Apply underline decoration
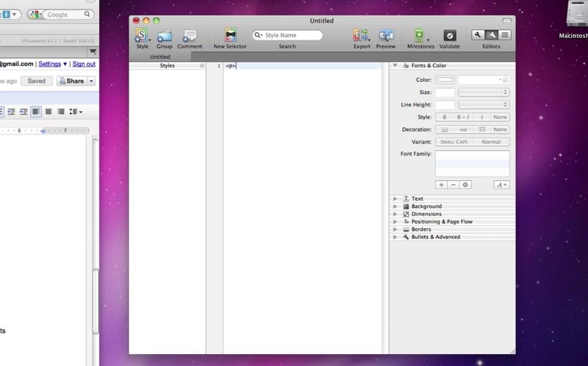588x366 pixels. tap(444, 129)
